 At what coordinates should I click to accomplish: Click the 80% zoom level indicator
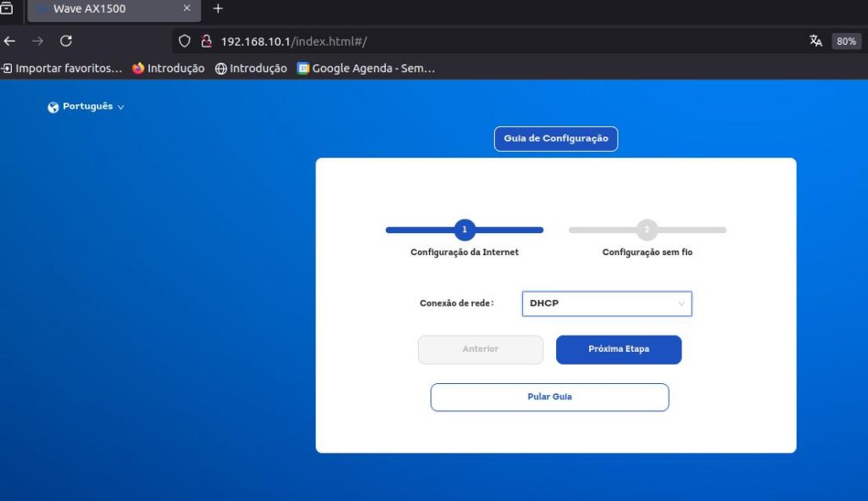846,42
